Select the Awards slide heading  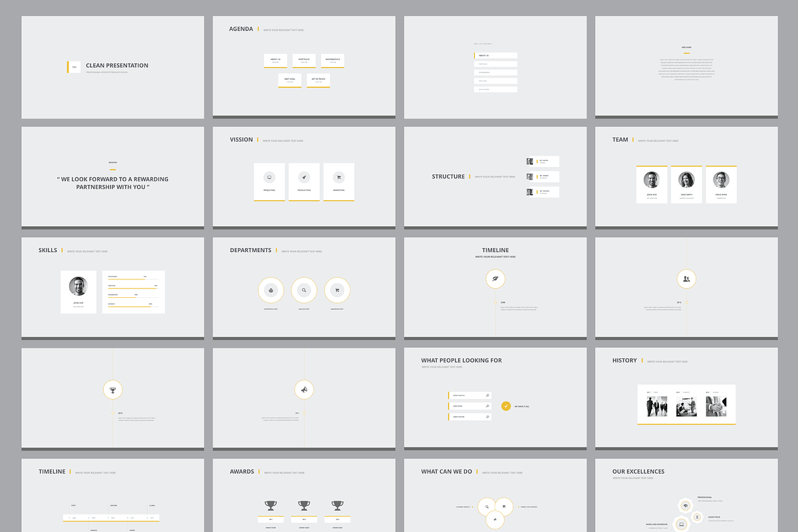pos(242,471)
